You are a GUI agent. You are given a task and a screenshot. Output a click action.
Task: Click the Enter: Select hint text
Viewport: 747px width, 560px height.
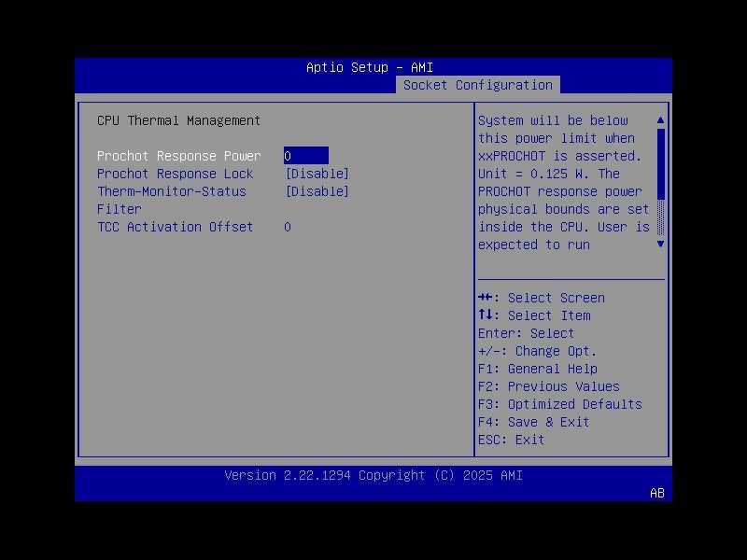pos(525,333)
